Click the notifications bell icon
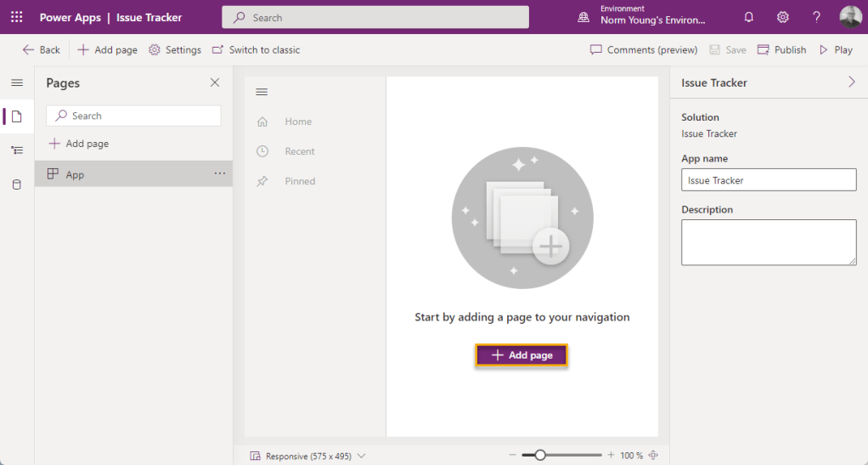Image resolution: width=868 pixels, height=465 pixels. click(748, 17)
